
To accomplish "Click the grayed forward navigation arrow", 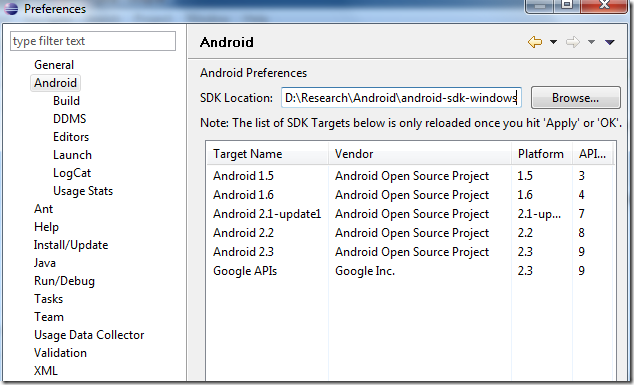I will pyautogui.click(x=573, y=42).
